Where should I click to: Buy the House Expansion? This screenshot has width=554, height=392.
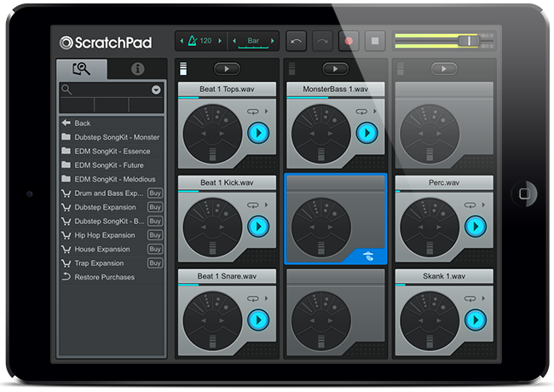coord(155,249)
